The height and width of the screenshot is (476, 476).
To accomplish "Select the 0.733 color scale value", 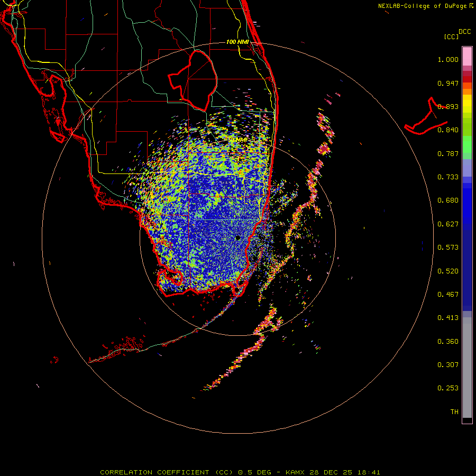I will (448, 177).
